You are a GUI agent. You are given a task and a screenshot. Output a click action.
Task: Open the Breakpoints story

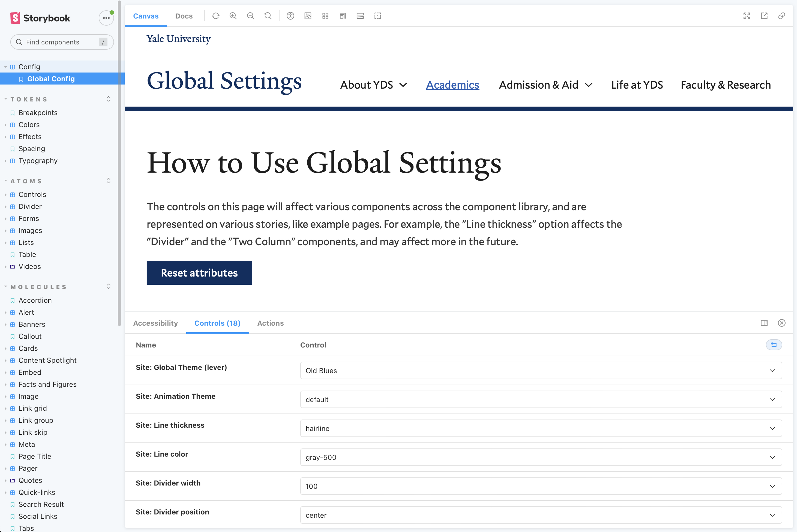point(38,113)
